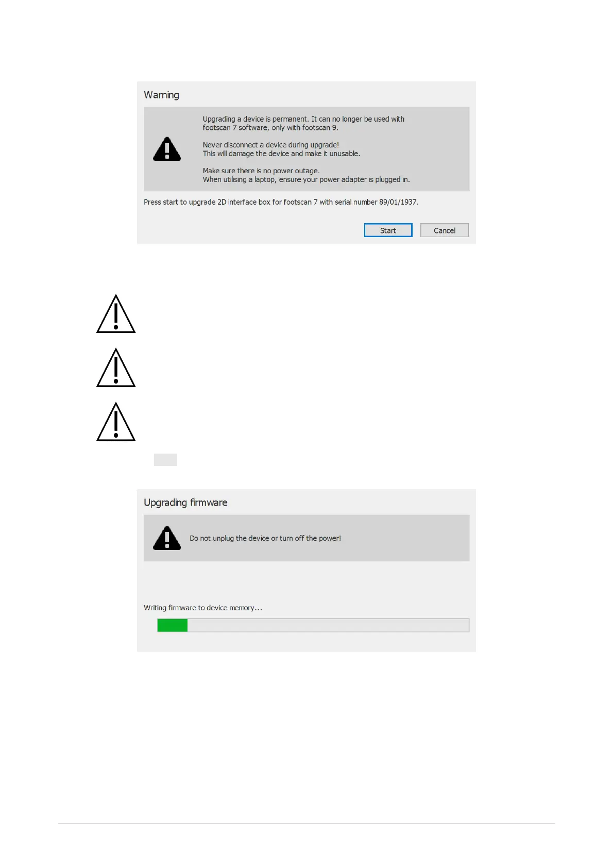Select the bottom outlined caution triangle
Image resolution: width=613 pixels, height=868 pixels.
[x=116, y=422]
